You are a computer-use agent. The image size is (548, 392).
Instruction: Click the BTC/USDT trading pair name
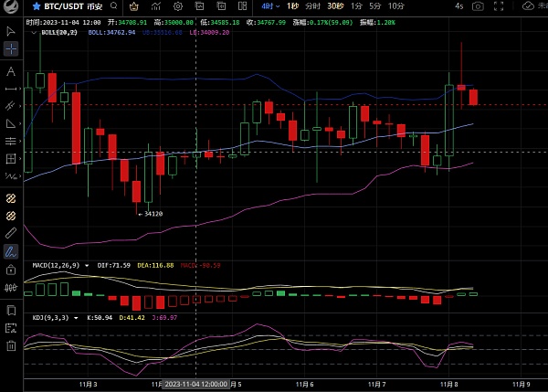point(64,6)
